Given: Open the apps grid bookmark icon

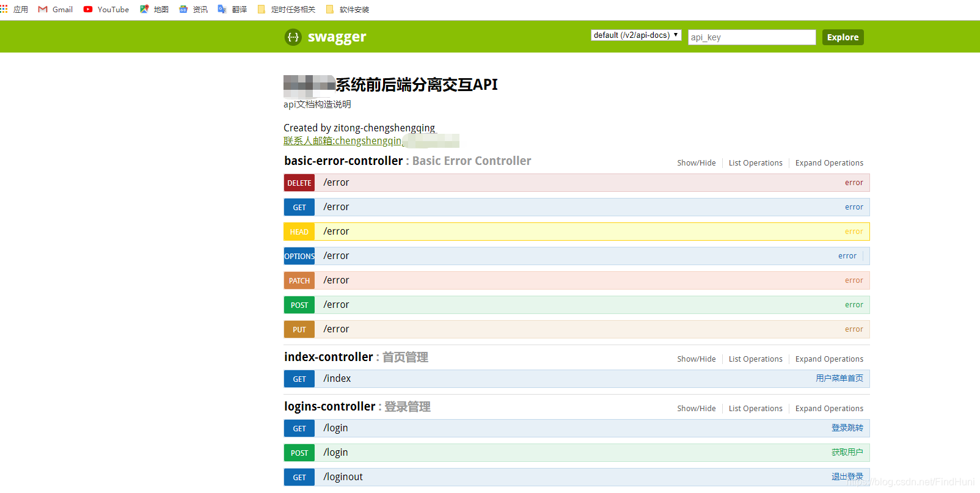Looking at the screenshot, I should point(4,9).
